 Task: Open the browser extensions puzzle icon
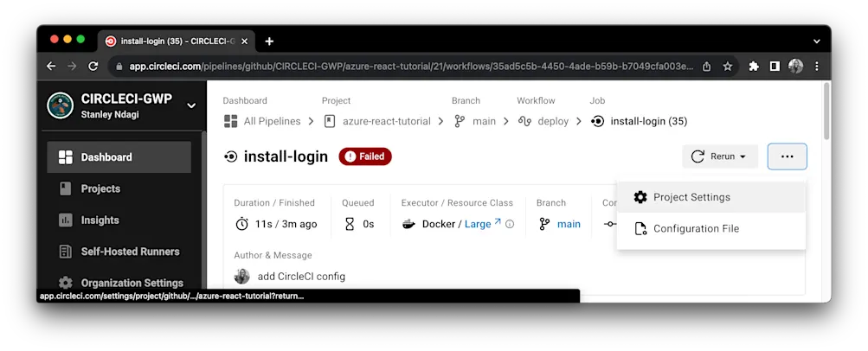(x=754, y=67)
